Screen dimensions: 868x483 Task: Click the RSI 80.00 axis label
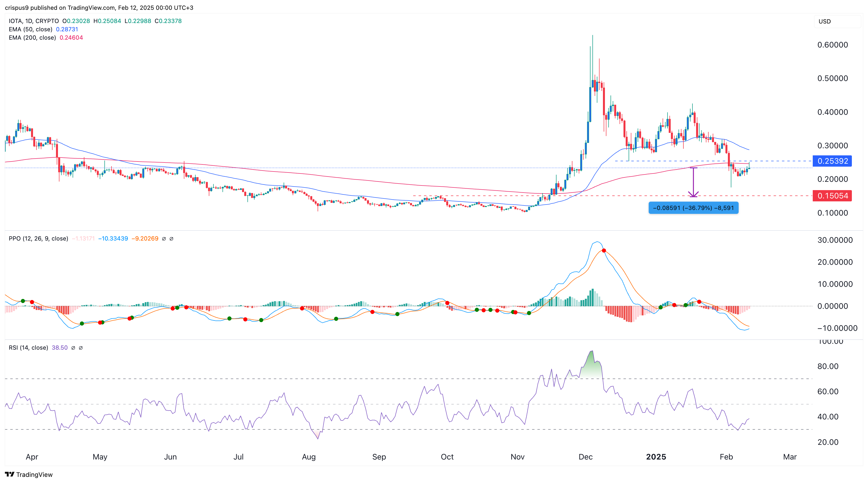pyautogui.click(x=828, y=366)
